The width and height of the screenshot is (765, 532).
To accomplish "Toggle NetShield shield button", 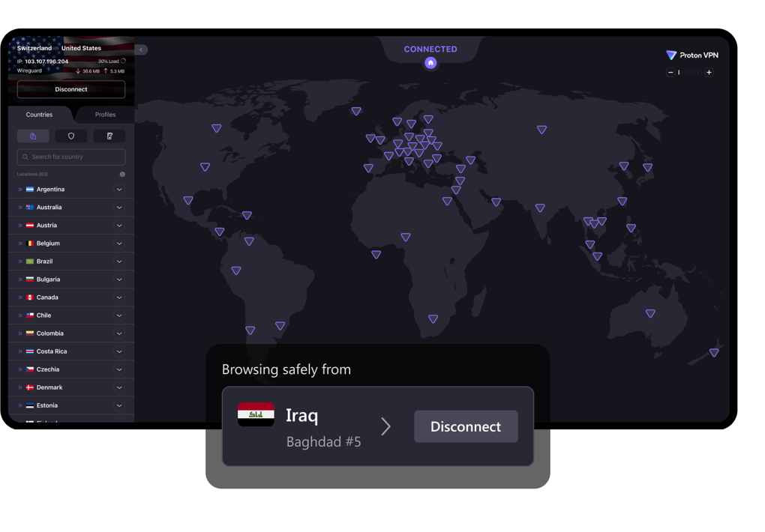I will click(x=71, y=136).
